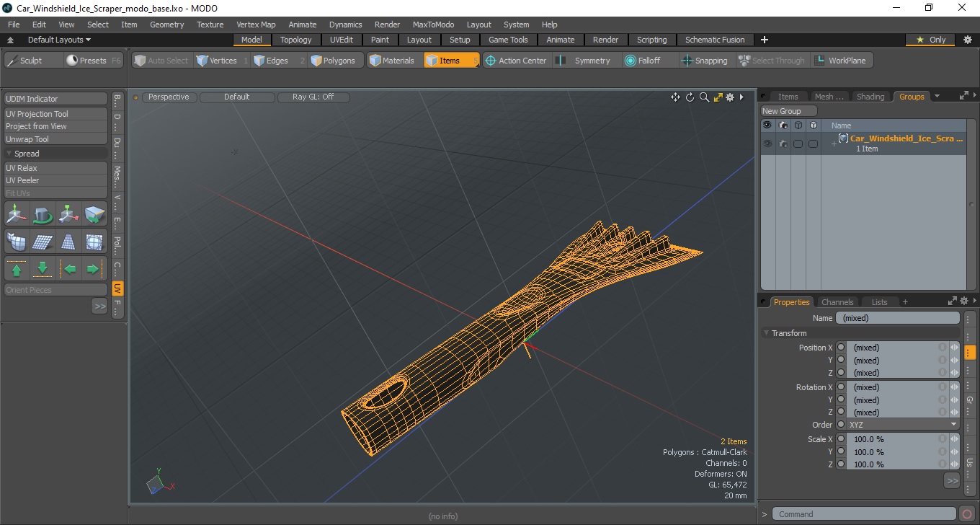Collapse the Spread section
The width and height of the screenshot is (980, 525).
(x=9, y=154)
